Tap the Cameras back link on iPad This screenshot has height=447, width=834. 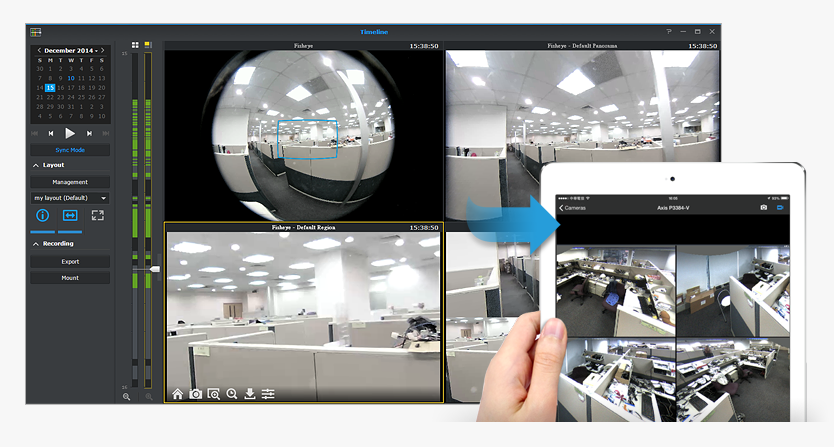pos(572,208)
